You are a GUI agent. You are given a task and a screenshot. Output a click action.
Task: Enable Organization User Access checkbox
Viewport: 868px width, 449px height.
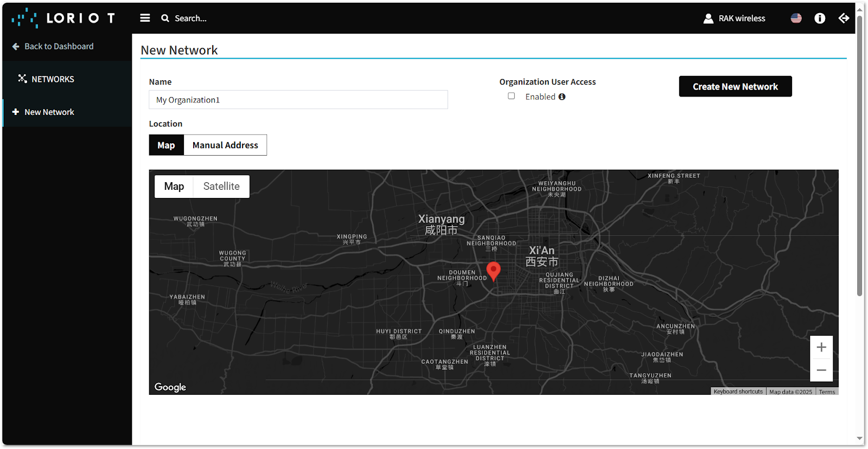click(x=511, y=96)
